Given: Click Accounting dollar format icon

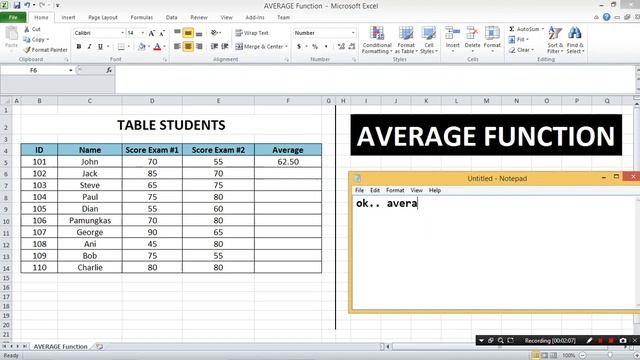Looking at the screenshot, I should click(299, 47).
